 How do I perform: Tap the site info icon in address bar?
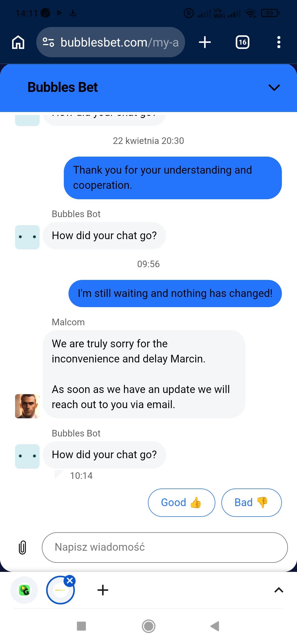pos(48,42)
